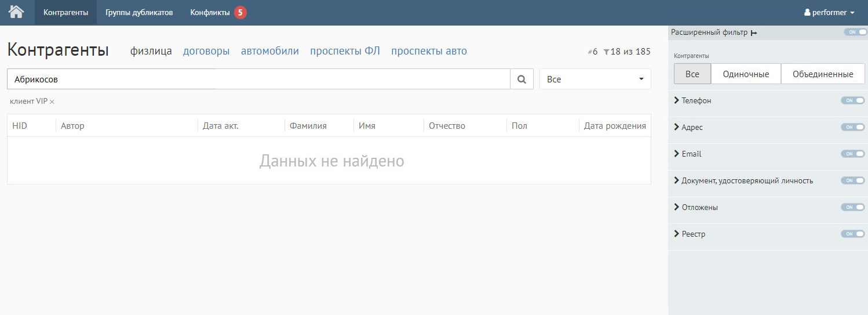Collapse the extended filter panel arrow icon
868x315 pixels.
pyautogui.click(x=754, y=33)
